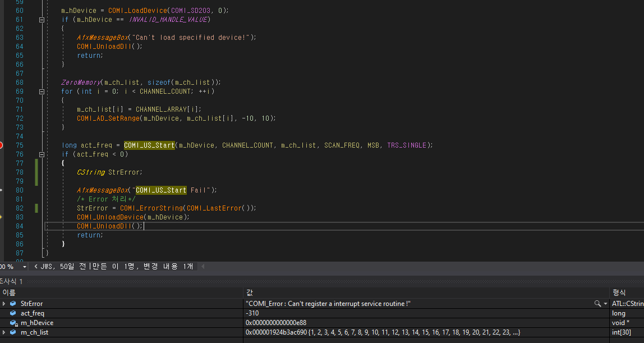Image resolution: width=644 pixels, height=343 pixels.
Task: Click COMI_ErrorString on line 82
Action: (x=151, y=208)
